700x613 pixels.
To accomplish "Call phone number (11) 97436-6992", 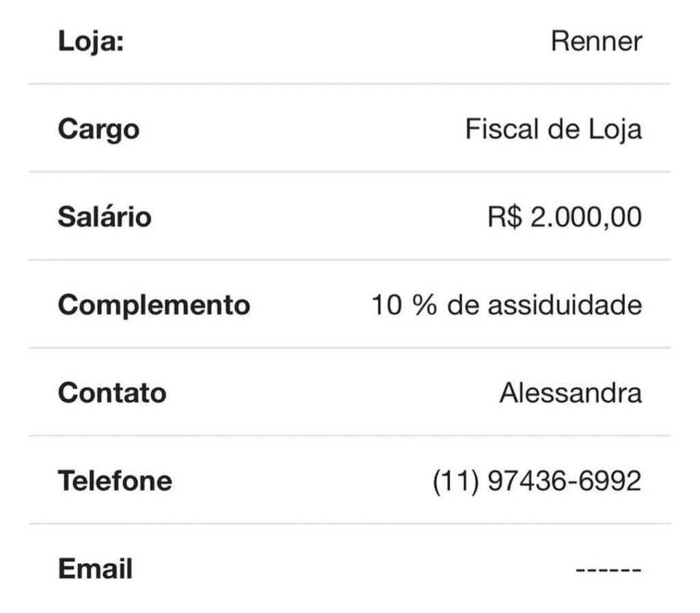I will tap(537, 481).
